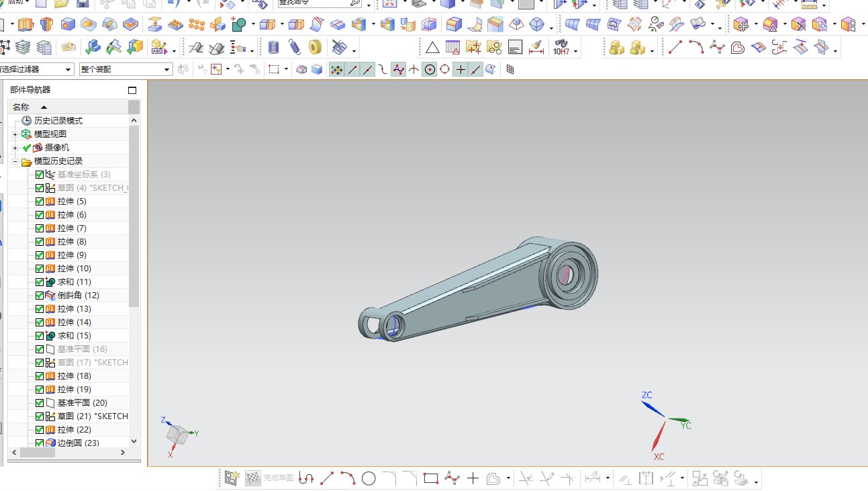This screenshot has width=868, height=491.
Task: Collapse the 模型历史记录 tree node
Action: tap(15, 161)
